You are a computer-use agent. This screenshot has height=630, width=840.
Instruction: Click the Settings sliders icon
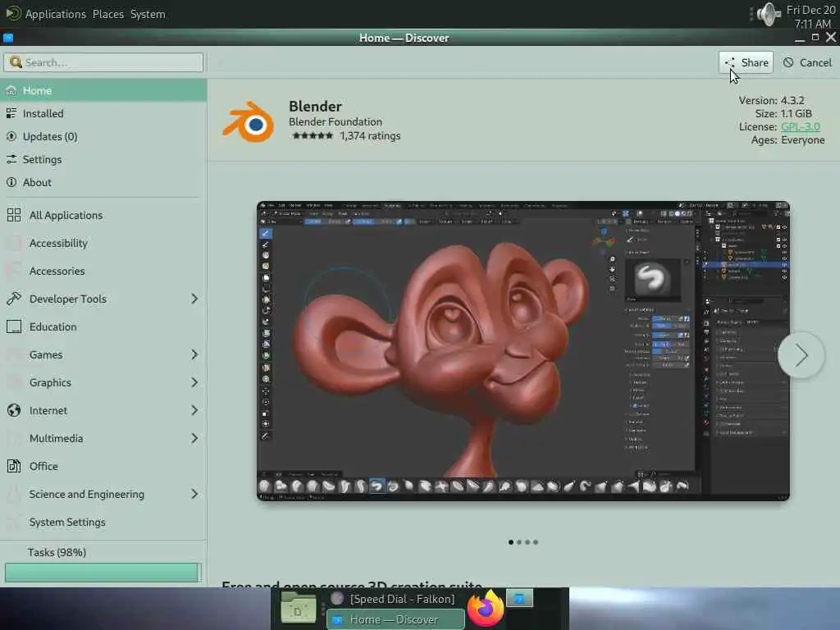[x=11, y=159]
